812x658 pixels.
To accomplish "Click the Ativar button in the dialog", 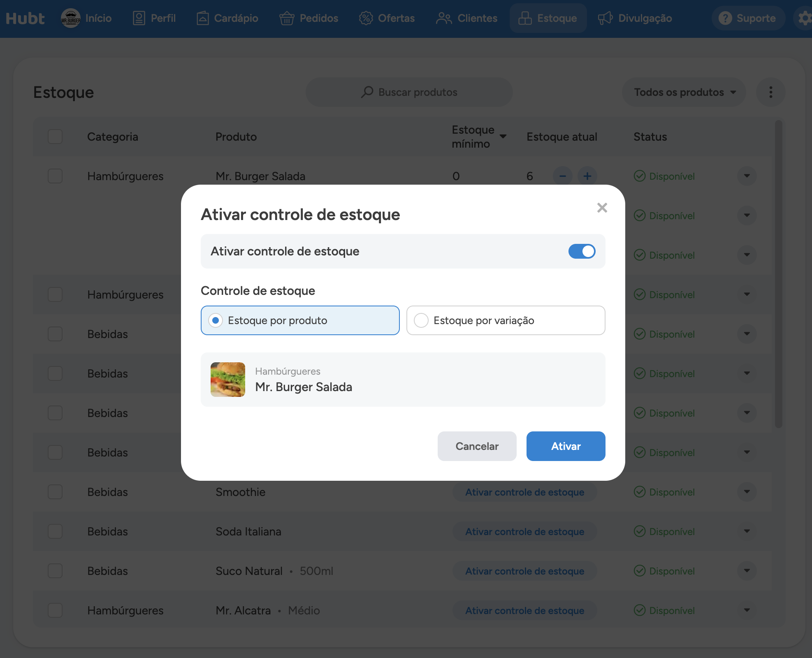I will pos(566,446).
